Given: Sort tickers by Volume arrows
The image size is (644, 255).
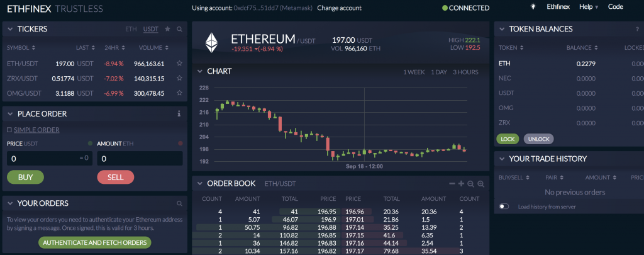Looking at the screenshot, I should pyautogui.click(x=166, y=48).
